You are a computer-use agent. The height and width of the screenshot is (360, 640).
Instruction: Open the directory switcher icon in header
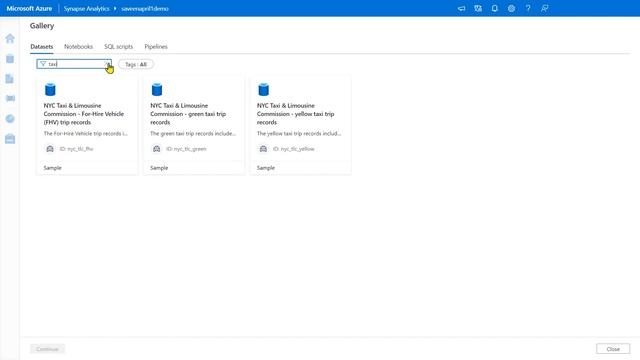(478, 8)
